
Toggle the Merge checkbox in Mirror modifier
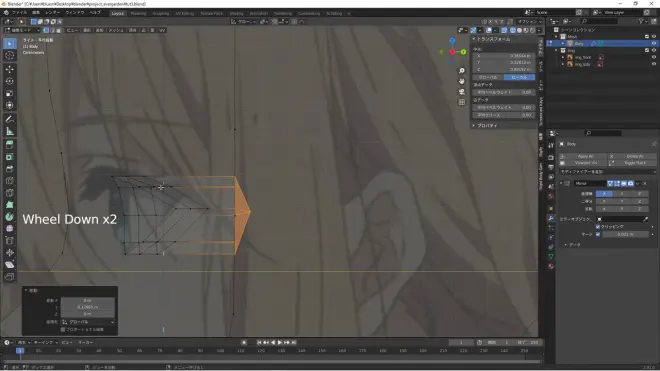[x=598, y=234]
